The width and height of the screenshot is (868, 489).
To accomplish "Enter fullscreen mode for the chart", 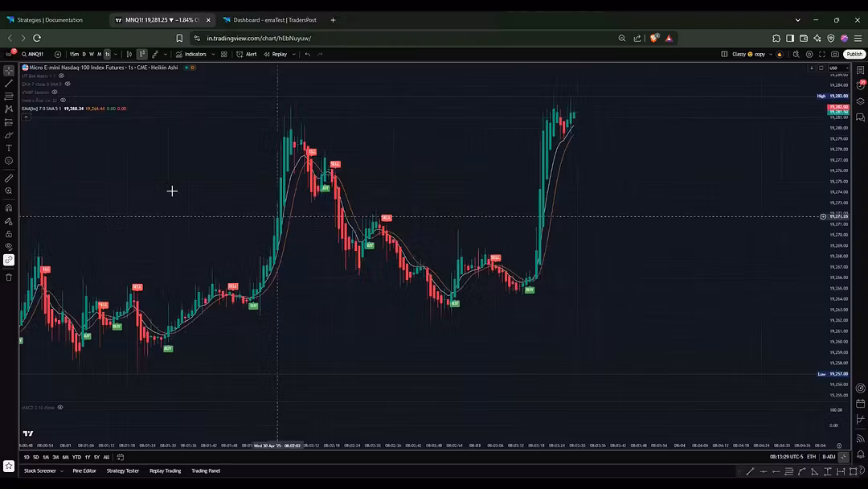I will point(822,55).
